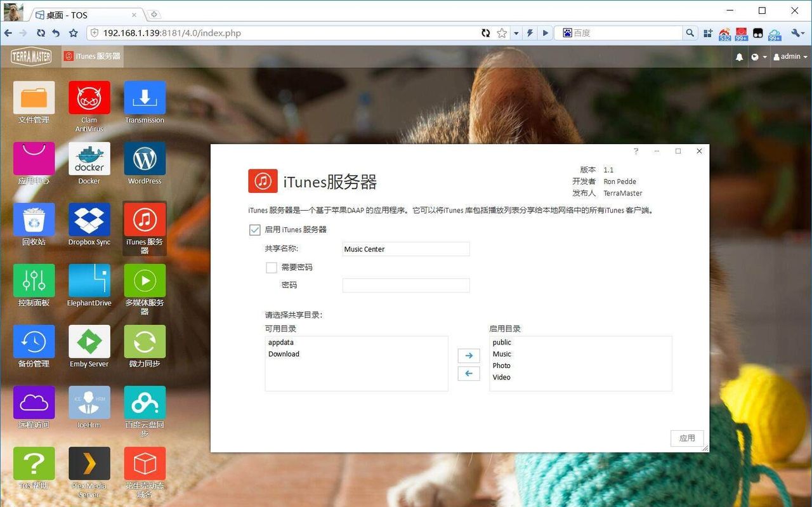Viewport: 812px width, 507px height.
Task: Click the notification bell icon
Action: point(739,57)
